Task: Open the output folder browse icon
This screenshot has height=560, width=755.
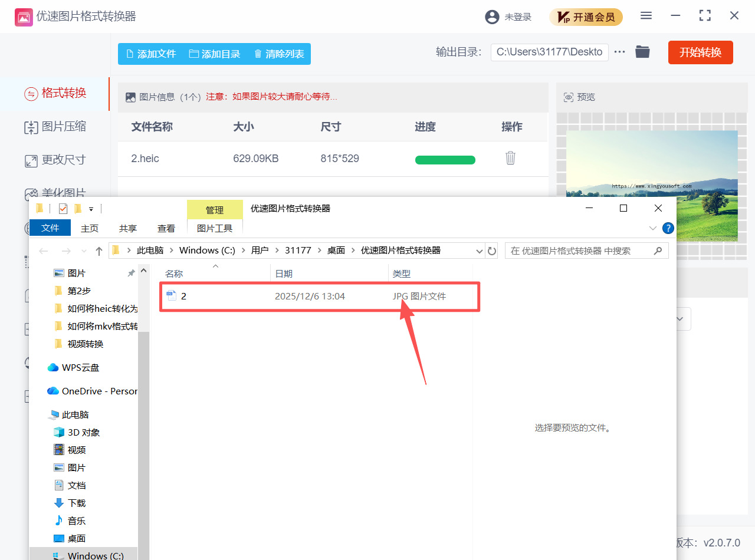Action: tap(642, 52)
